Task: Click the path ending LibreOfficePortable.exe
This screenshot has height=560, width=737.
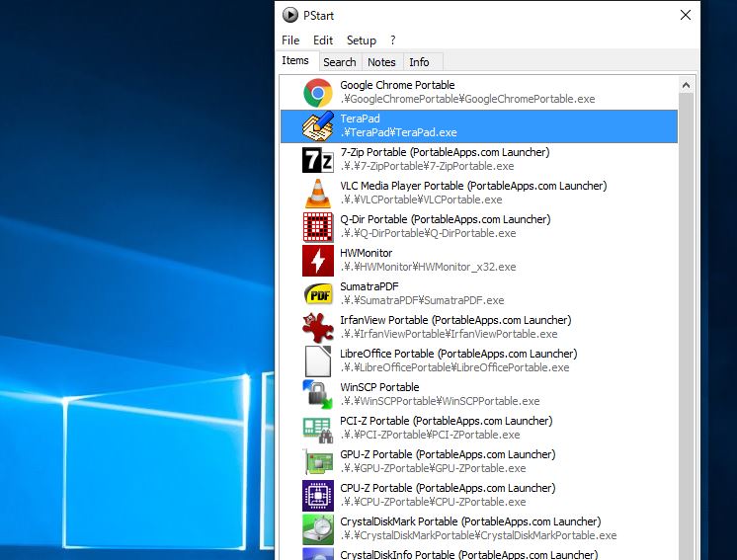Action: click(x=454, y=367)
